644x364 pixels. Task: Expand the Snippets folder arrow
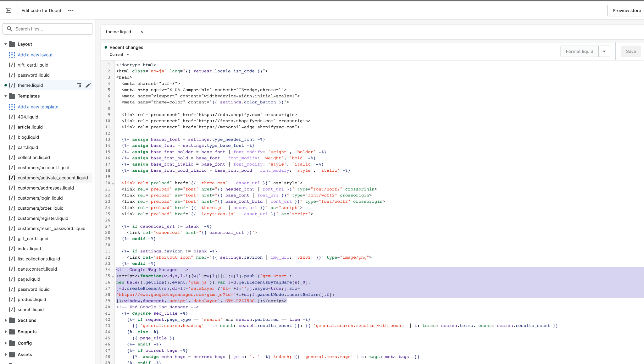(6, 332)
